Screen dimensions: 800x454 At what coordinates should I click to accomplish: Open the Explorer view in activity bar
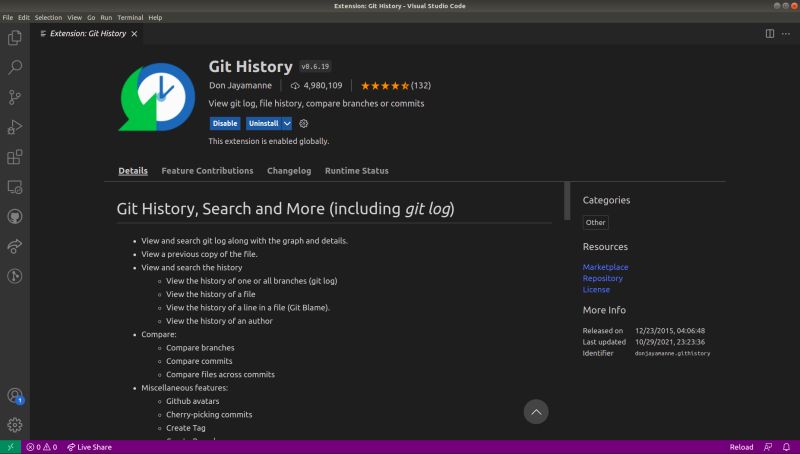click(x=15, y=38)
